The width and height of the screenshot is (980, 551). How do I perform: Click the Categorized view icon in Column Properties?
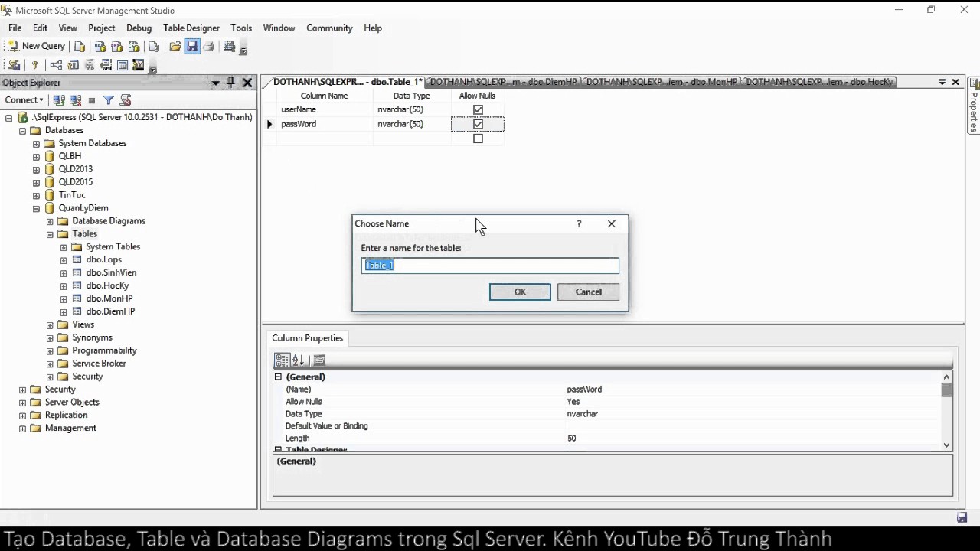283,360
